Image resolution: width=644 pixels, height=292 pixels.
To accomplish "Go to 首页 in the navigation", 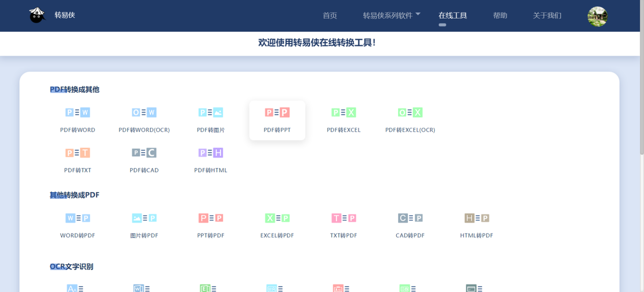I will tap(330, 16).
